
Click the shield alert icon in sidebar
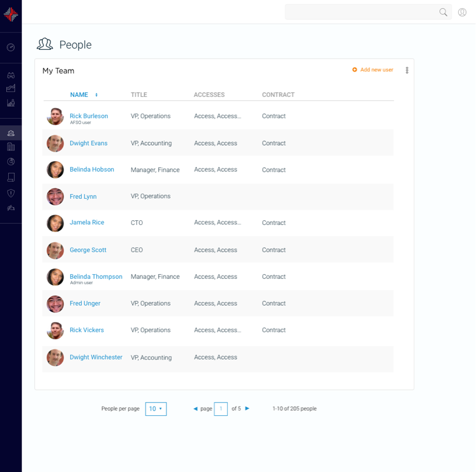tap(10, 193)
